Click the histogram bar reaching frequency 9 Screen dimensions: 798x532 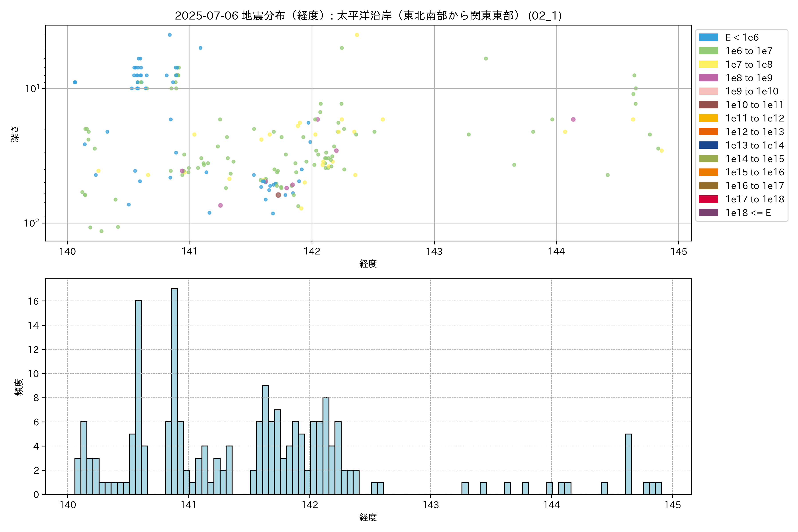click(x=265, y=440)
